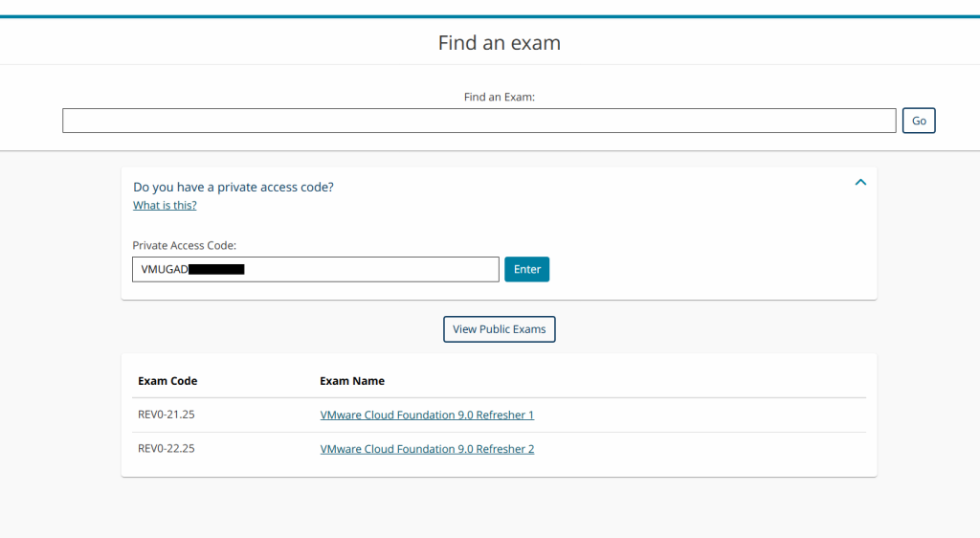Screen dimensions: 980x538
Task: Click the Enter button for access code
Action: click(x=527, y=269)
